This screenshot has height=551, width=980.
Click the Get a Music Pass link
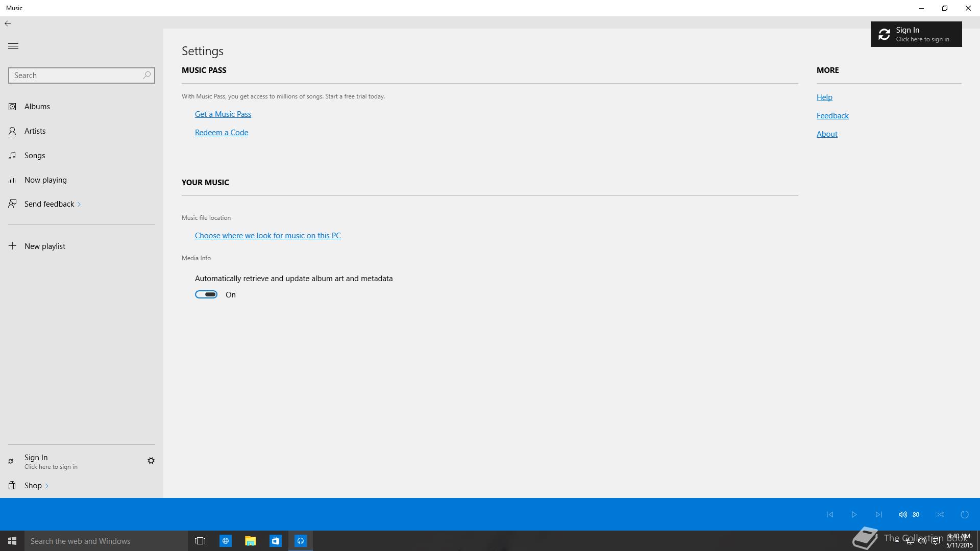click(x=223, y=114)
